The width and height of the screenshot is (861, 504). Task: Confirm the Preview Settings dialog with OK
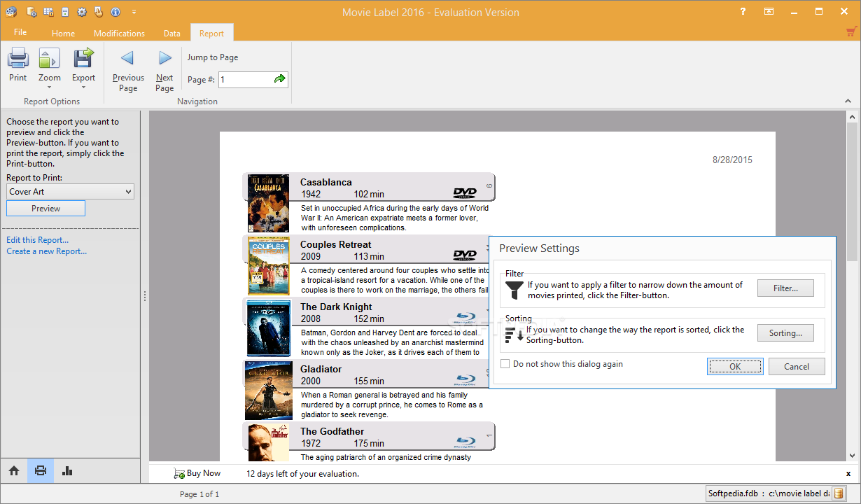(x=735, y=366)
